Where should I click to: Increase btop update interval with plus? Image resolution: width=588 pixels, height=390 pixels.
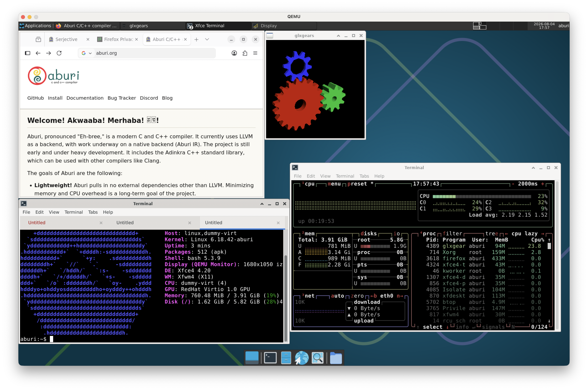tap(542, 184)
